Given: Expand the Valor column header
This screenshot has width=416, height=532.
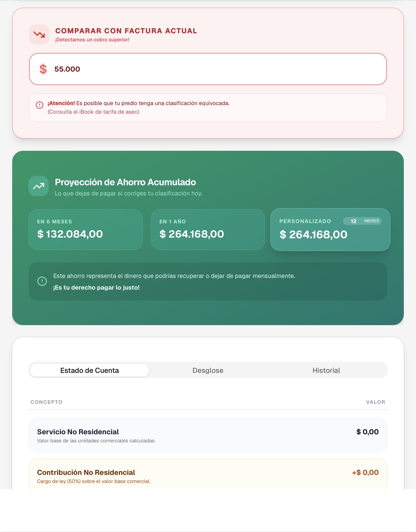Looking at the screenshot, I should pos(375,402).
